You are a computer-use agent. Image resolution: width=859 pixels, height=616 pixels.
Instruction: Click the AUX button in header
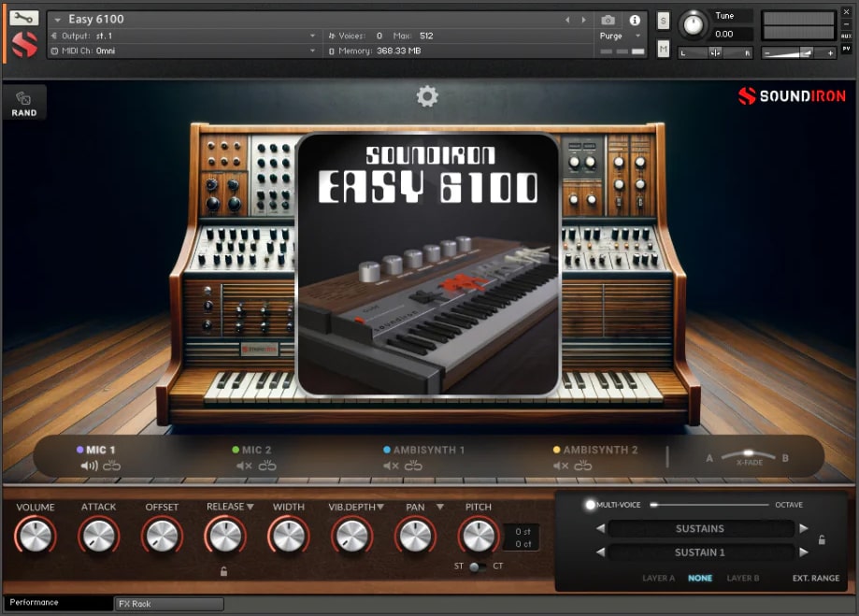[x=847, y=36]
